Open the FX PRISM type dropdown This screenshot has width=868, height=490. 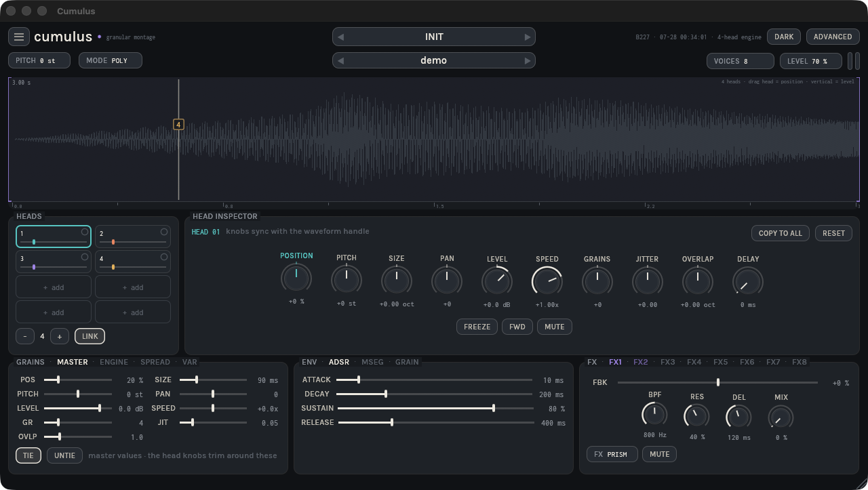pos(612,454)
